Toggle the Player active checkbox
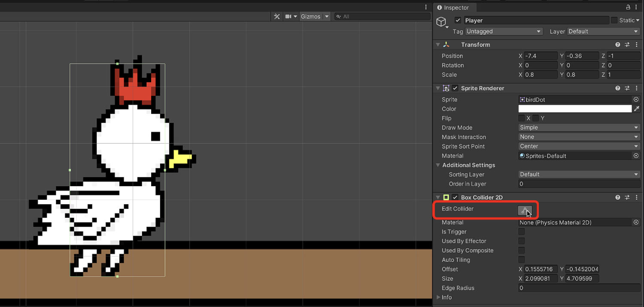 point(458,20)
